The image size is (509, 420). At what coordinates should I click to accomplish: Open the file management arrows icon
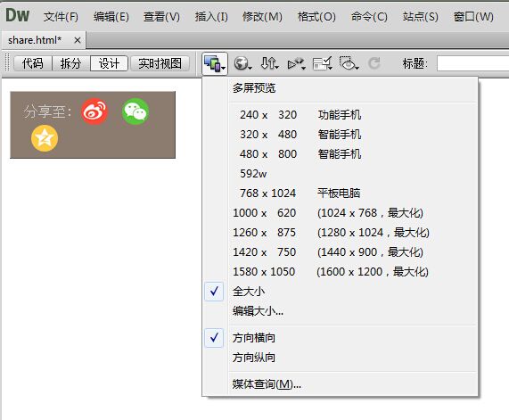(269, 63)
